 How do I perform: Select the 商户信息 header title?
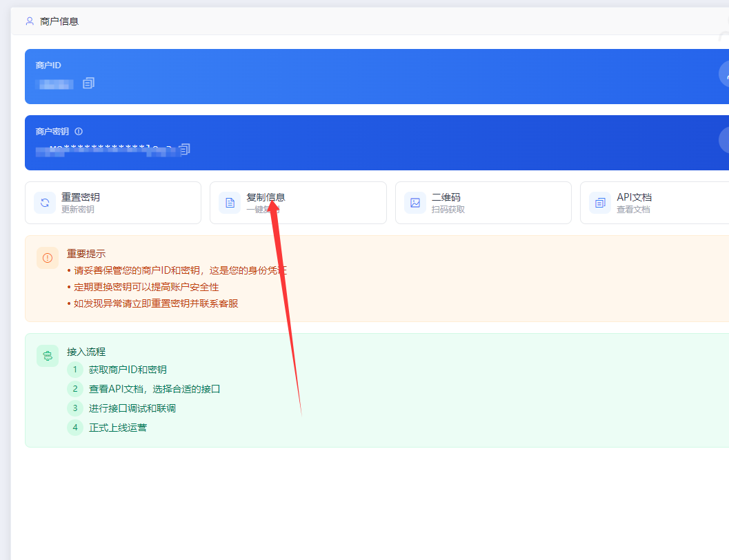coord(59,21)
